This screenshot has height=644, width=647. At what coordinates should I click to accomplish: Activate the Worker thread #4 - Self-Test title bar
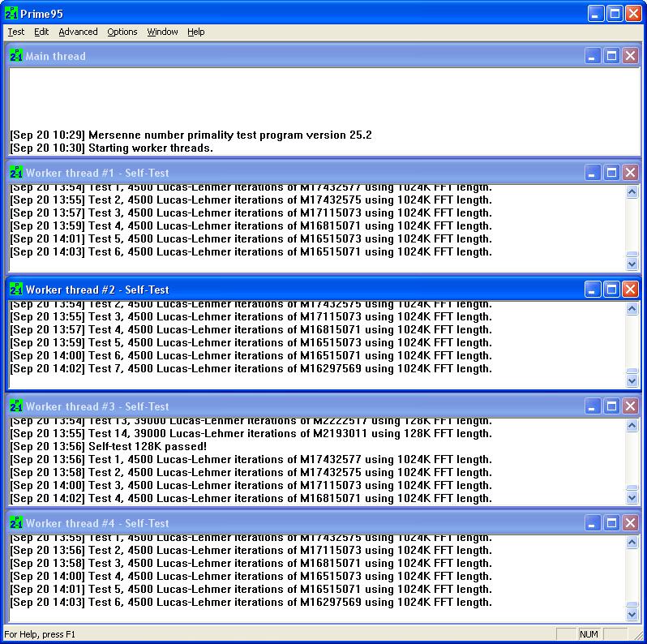coord(323,523)
